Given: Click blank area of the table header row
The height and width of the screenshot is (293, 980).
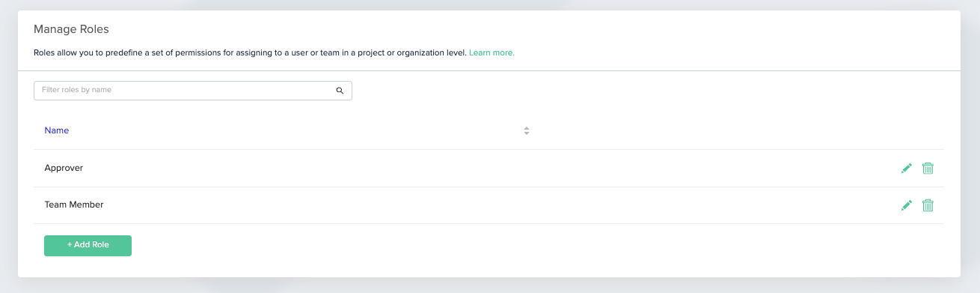Looking at the screenshot, I should [711, 130].
